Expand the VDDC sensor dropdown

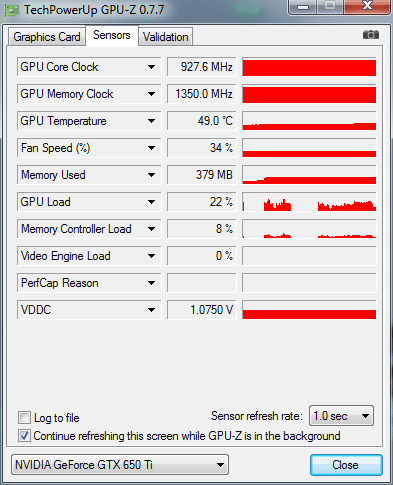coord(151,310)
